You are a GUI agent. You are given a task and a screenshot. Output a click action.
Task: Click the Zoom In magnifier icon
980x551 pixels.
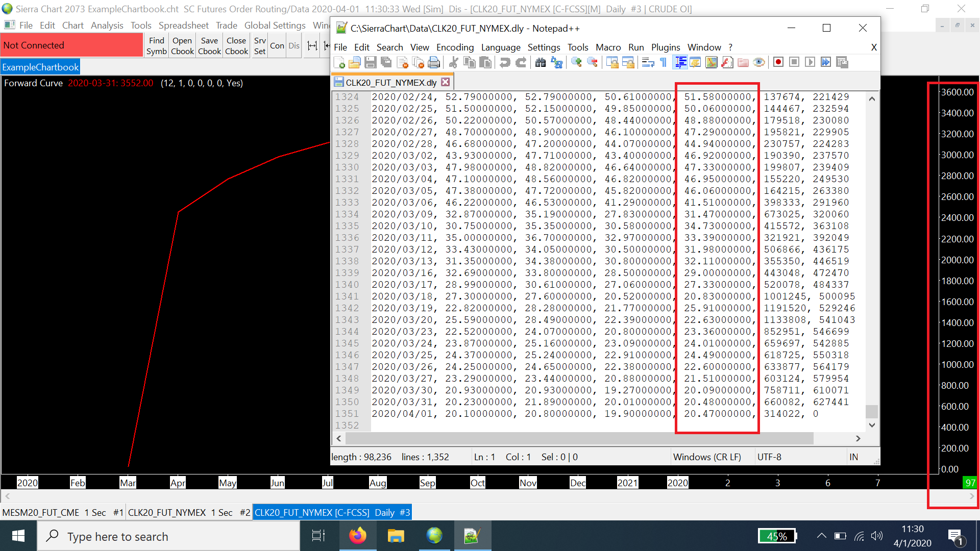[576, 62]
